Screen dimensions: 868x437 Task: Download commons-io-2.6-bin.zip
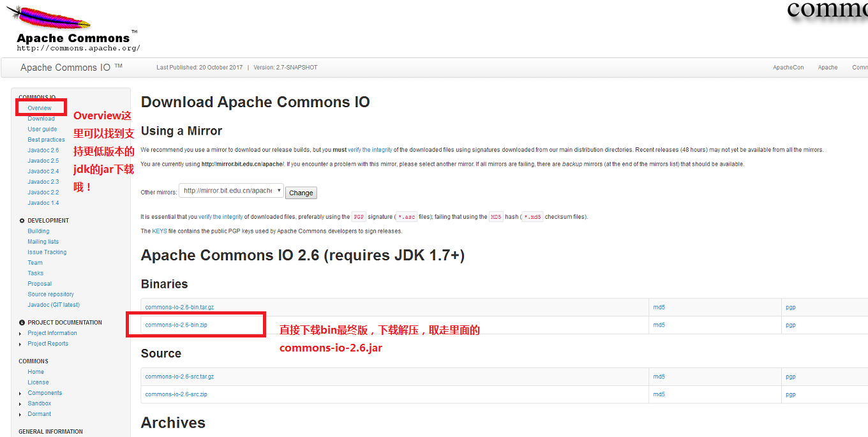(176, 325)
